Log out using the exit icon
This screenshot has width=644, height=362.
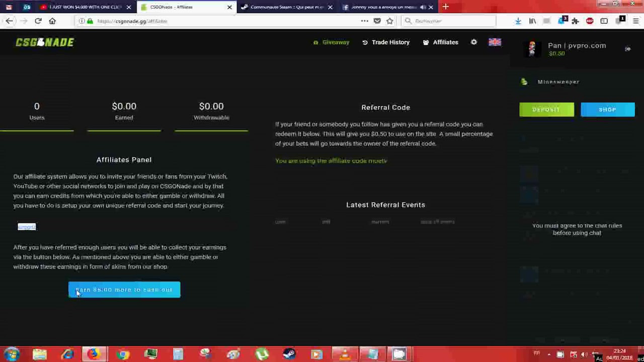(628, 49)
